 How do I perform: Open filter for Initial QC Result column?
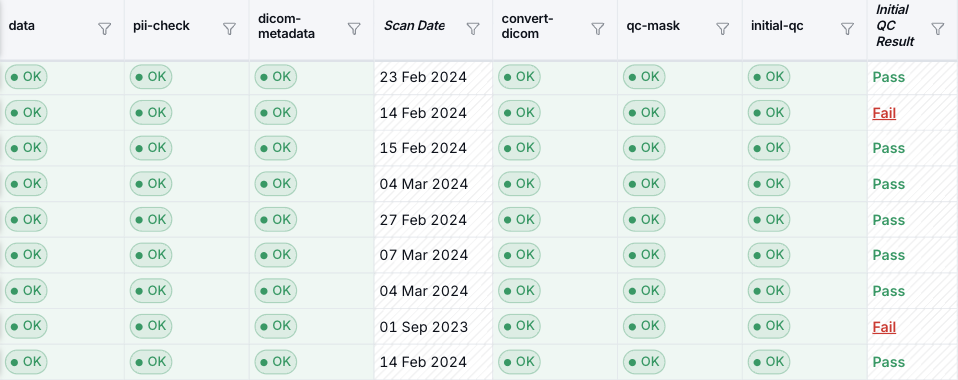pyautogui.click(x=937, y=29)
